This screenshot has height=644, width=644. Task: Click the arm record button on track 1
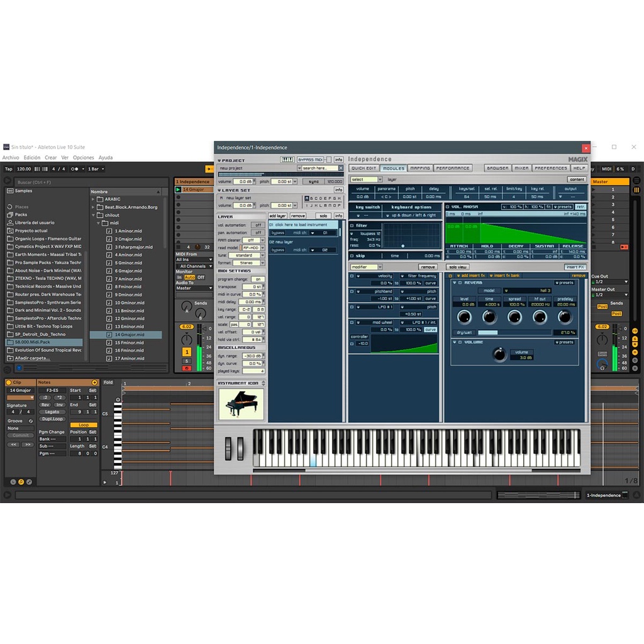tap(187, 369)
